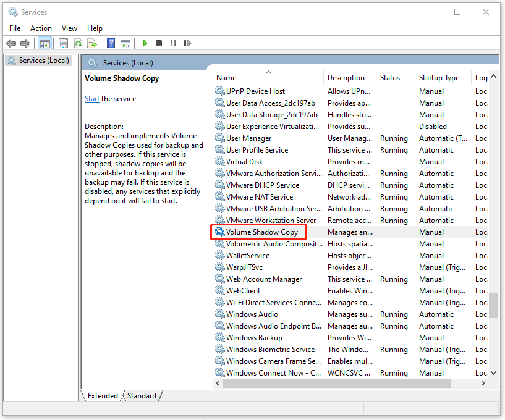Click the Forward arrow toolbar icon
Screen dimensions: 505x420
point(25,43)
